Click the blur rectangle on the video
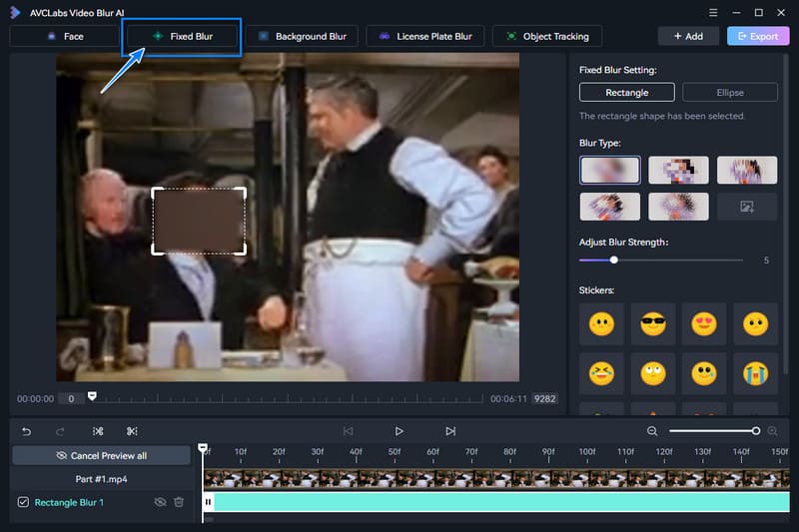799x532 pixels. (x=199, y=221)
